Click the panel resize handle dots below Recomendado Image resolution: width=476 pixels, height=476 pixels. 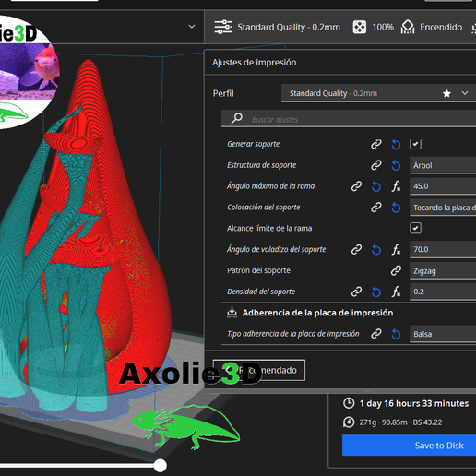point(367,391)
